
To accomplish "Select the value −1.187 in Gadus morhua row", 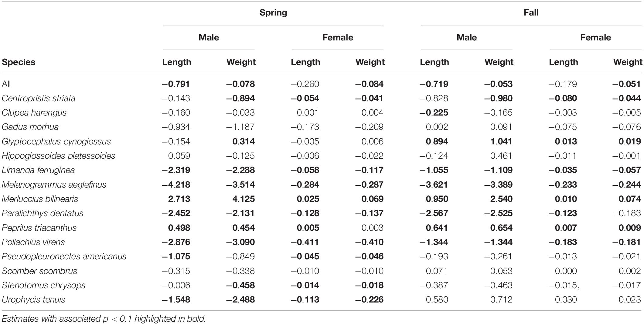I will pyautogui.click(x=240, y=127).
